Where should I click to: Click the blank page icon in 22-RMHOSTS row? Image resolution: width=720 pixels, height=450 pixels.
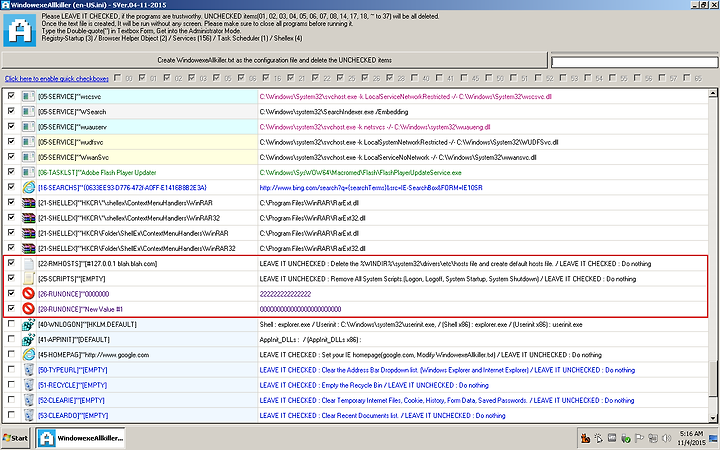click(x=28, y=264)
